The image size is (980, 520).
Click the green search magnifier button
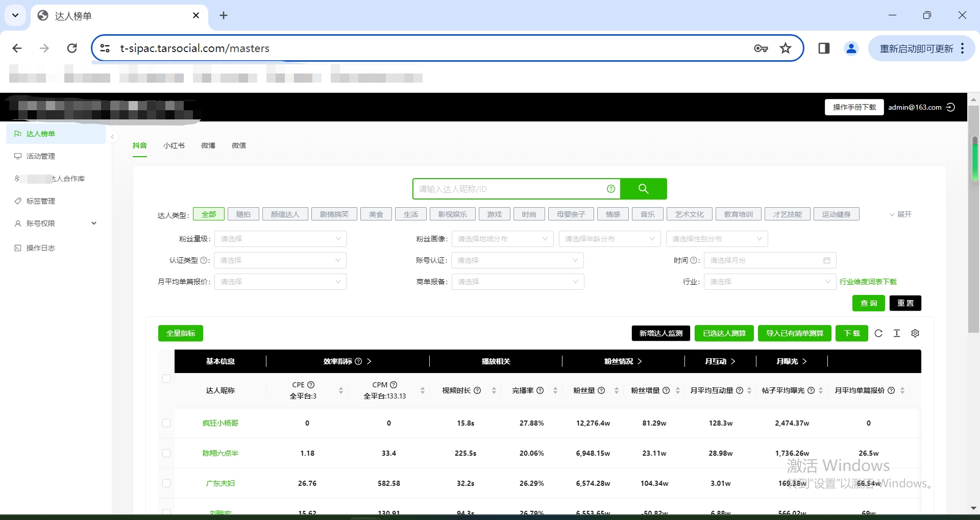(x=643, y=189)
